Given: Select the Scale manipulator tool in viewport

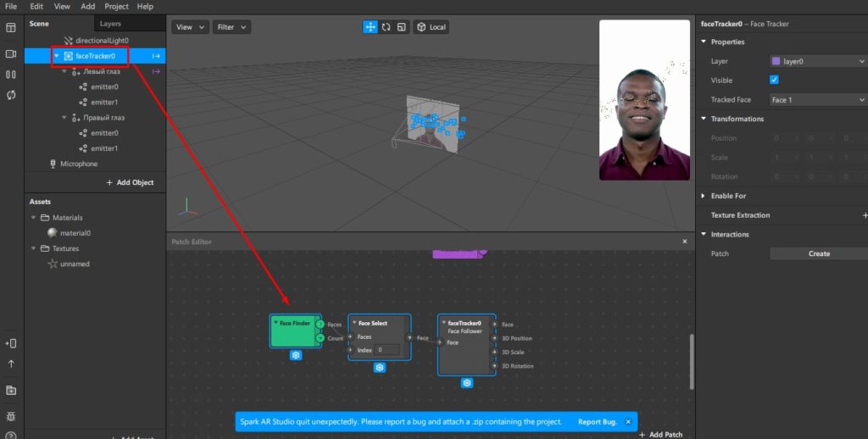Looking at the screenshot, I should (401, 27).
